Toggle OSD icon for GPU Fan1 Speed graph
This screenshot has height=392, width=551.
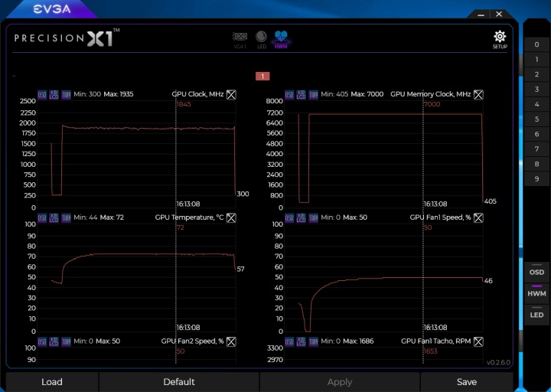pyautogui.click(x=289, y=218)
